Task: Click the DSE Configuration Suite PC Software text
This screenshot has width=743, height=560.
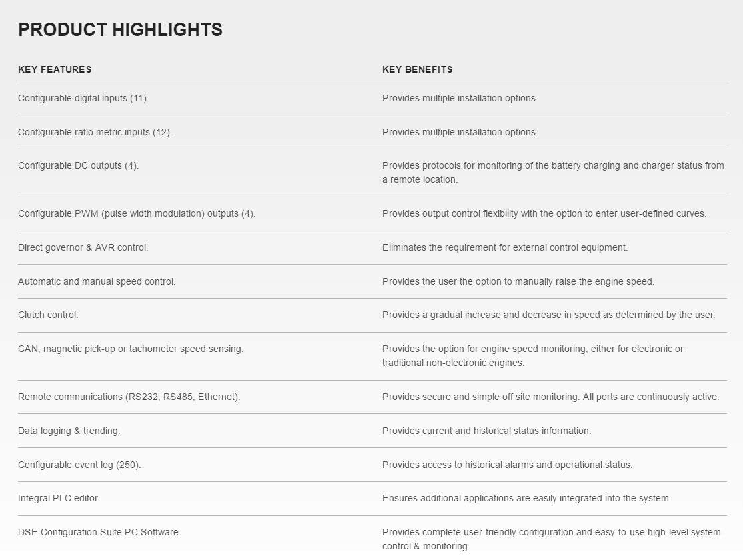Action: pos(99,533)
